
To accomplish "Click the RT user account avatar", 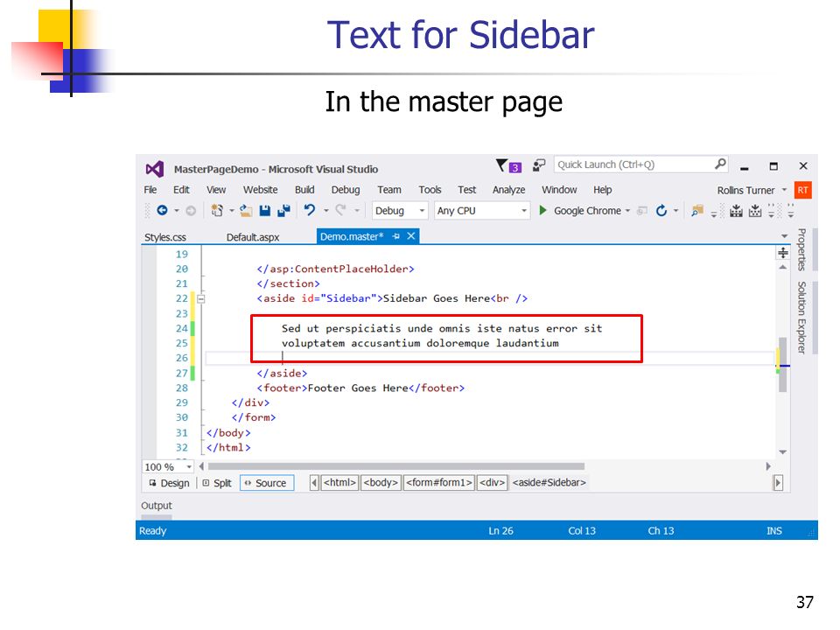I will pyautogui.click(x=802, y=190).
